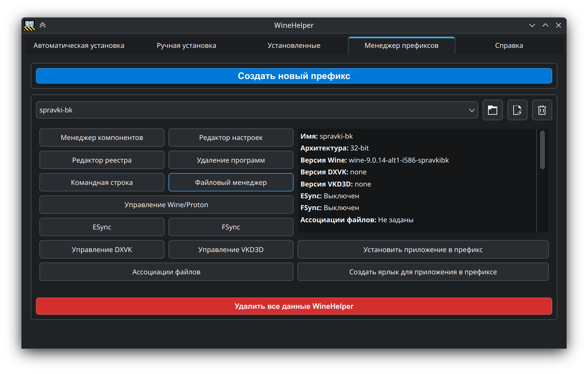
Task: Toggle the FSync button
Action: click(x=231, y=227)
